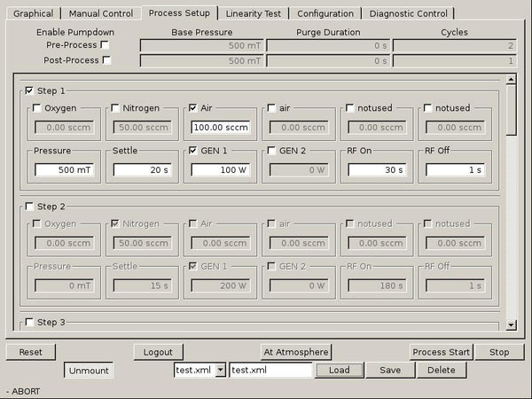Viewport: 532px width, 399px height.
Task: Click the Load button
Action: coord(338,371)
